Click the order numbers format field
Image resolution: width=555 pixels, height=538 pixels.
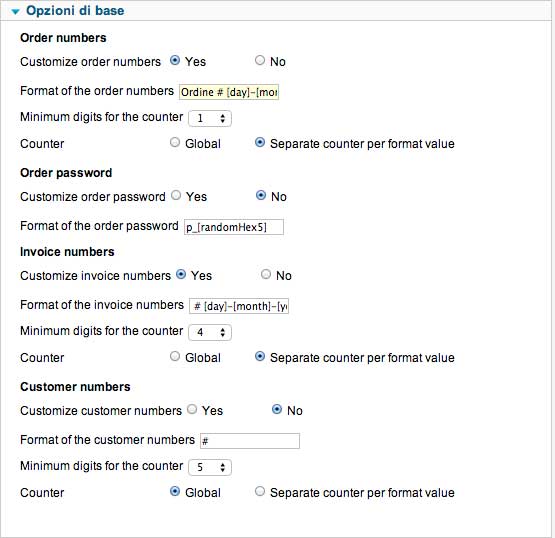[229, 92]
